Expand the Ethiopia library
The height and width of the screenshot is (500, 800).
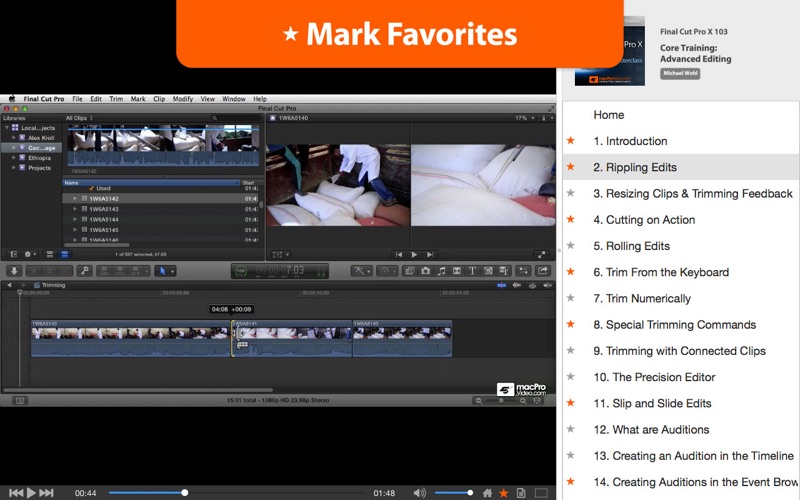pyautogui.click(x=14, y=158)
